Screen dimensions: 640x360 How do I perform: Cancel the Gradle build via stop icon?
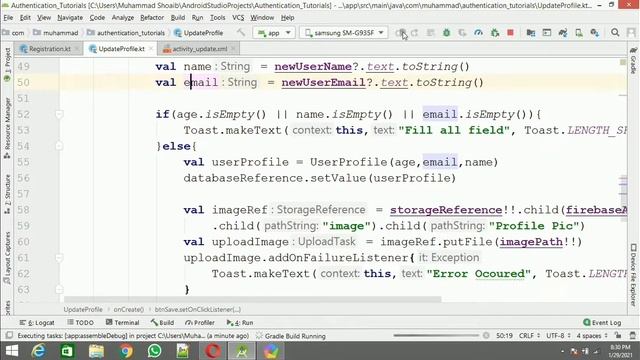coord(486,336)
